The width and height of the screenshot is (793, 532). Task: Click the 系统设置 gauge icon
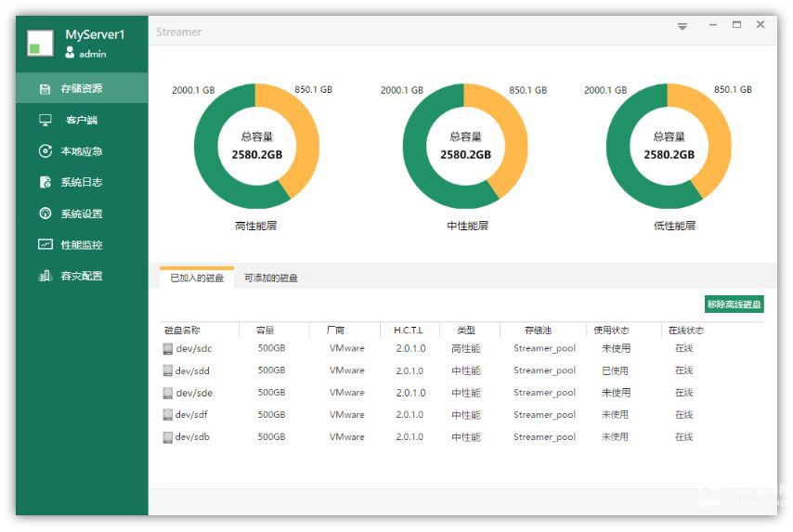point(45,214)
